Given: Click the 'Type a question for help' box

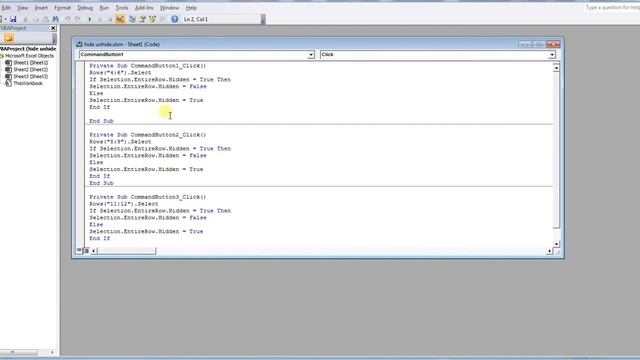Looking at the screenshot, I should (612, 8).
